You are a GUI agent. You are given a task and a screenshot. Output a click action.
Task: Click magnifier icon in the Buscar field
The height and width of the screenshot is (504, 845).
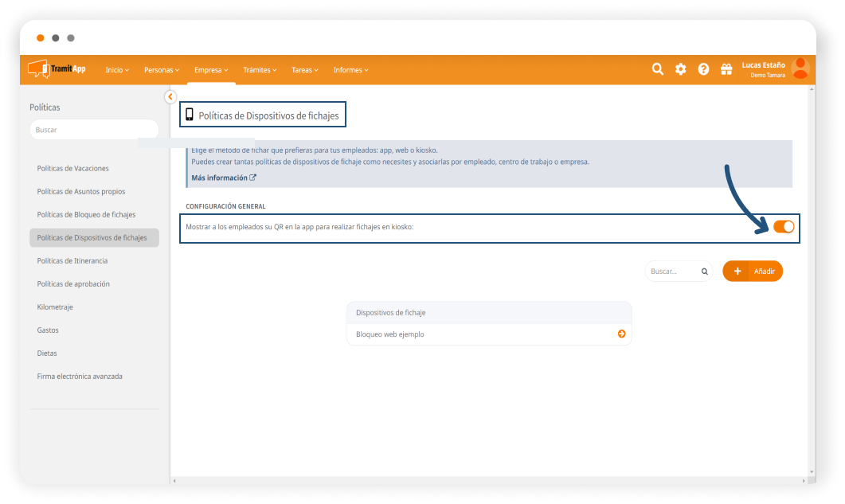coord(704,272)
